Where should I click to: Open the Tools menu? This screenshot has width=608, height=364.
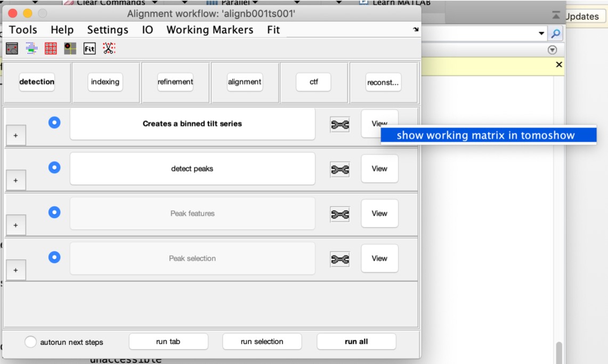click(23, 30)
